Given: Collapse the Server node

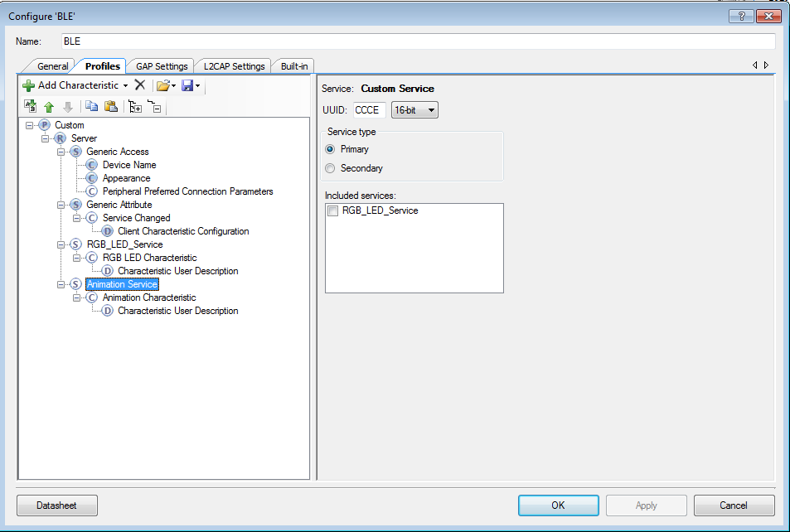Looking at the screenshot, I should click(45, 138).
